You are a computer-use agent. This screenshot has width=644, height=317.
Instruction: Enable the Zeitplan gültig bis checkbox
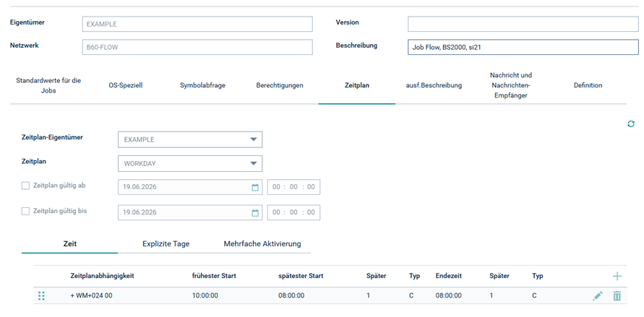point(25,211)
